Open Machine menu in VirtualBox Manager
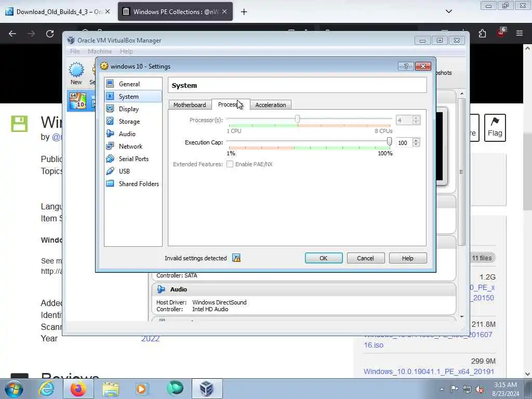 (x=100, y=51)
